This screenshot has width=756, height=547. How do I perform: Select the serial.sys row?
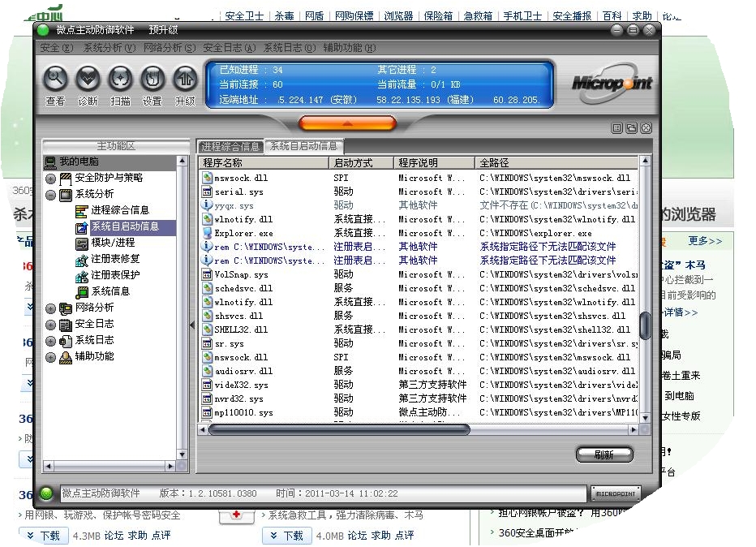coord(419,192)
